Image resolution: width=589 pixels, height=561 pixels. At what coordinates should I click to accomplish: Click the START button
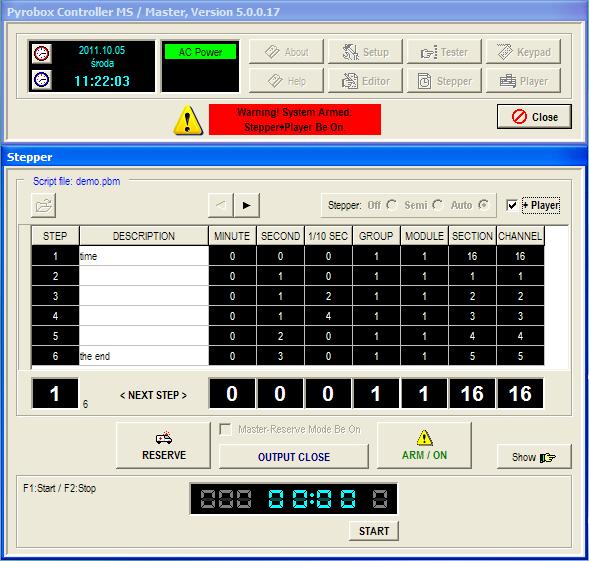coord(374,531)
